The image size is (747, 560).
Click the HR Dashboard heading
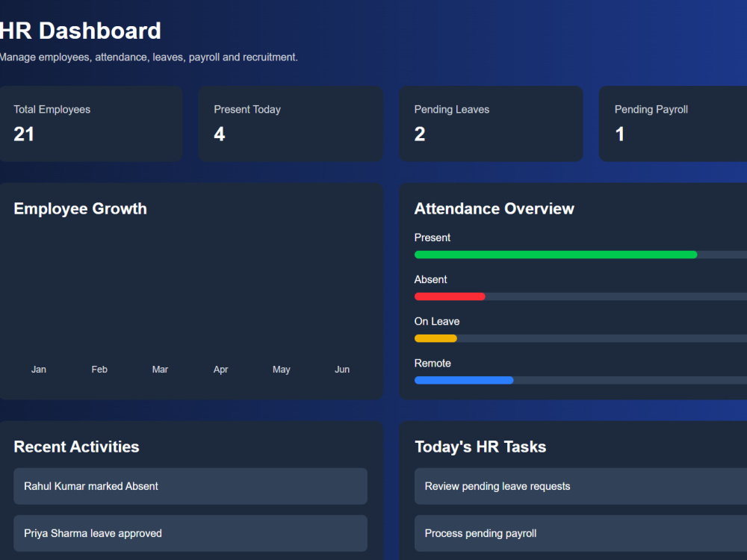80,31
